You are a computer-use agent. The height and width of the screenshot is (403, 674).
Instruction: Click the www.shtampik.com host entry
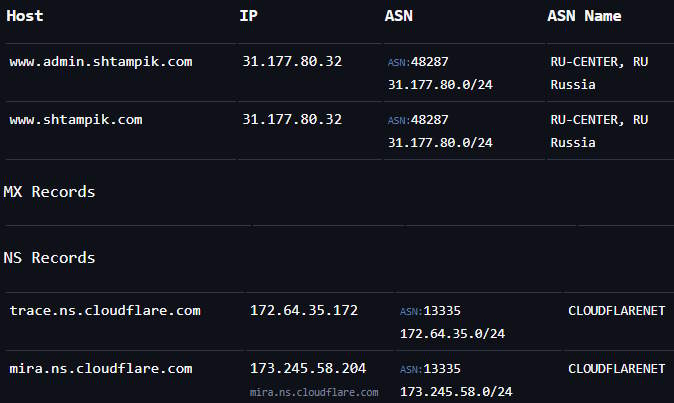pyautogui.click(x=76, y=120)
